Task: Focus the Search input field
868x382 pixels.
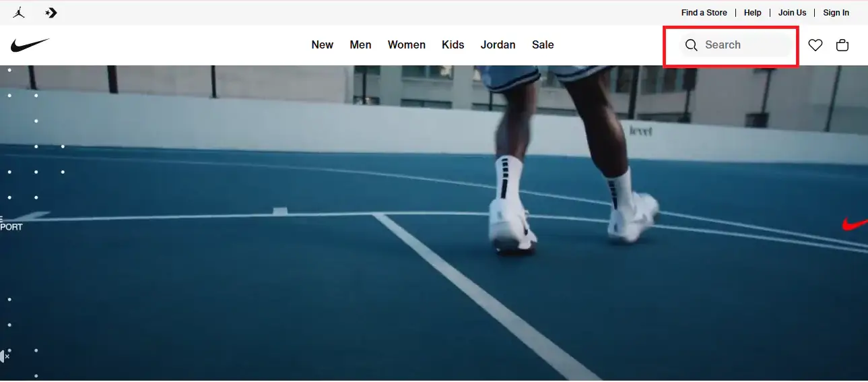Action: 735,45
